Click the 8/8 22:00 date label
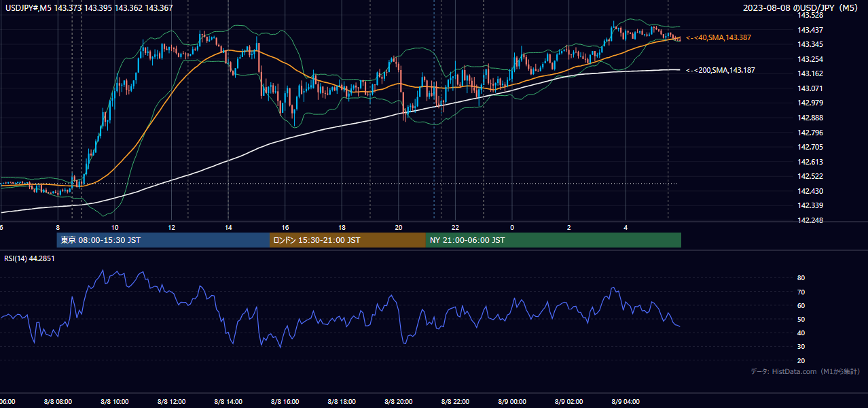868x408 pixels. 454,401
